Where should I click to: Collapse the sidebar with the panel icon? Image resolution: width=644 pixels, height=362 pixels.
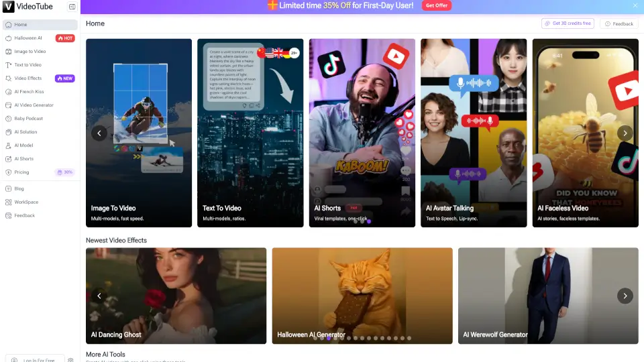[x=72, y=7]
